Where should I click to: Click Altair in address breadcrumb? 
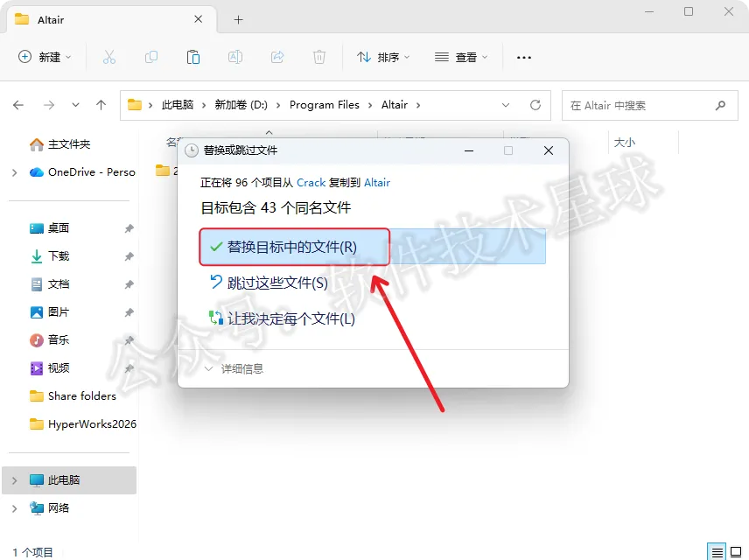pos(395,105)
